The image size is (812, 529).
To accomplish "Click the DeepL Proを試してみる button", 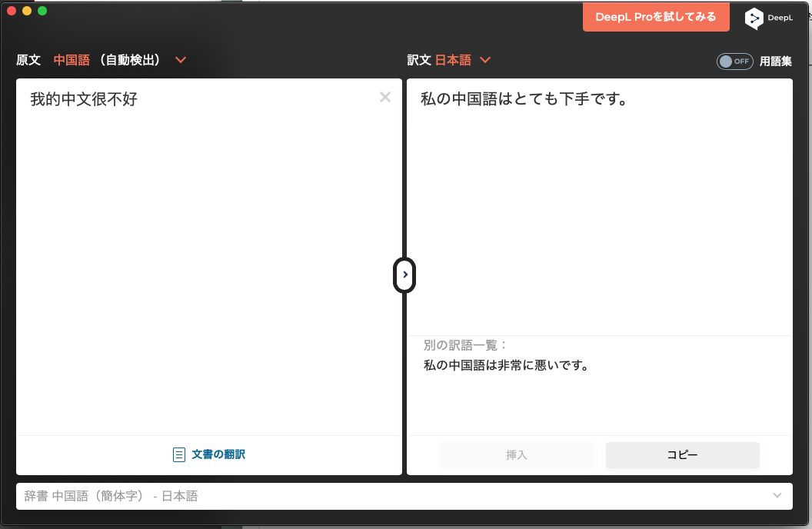I will coord(656,16).
